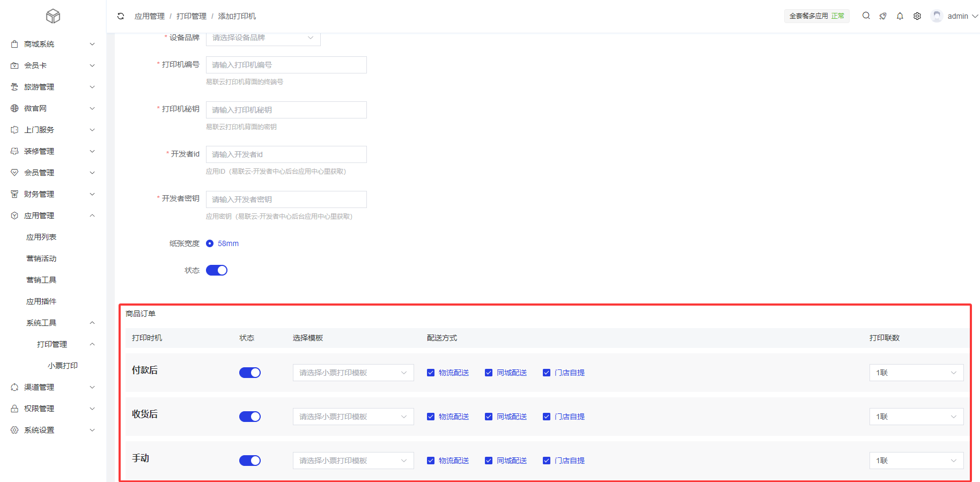Click the 打印管理 breadcrumb link
980x482 pixels.
[191, 16]
